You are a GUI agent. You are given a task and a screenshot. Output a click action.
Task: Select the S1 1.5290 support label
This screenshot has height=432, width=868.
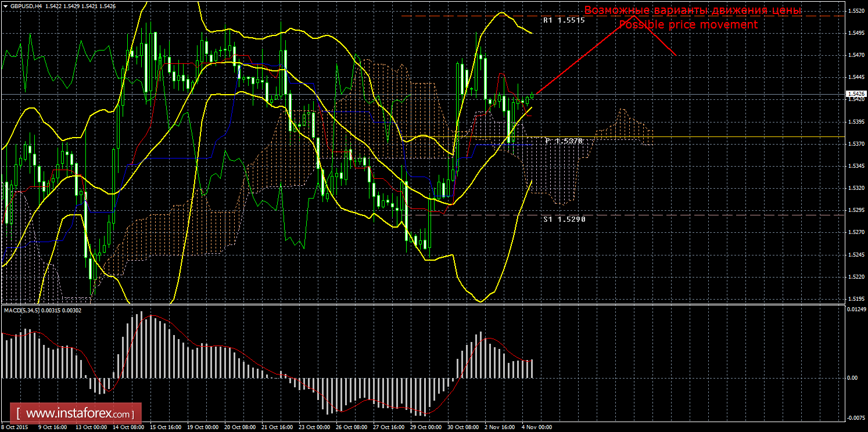pos(564,219)
